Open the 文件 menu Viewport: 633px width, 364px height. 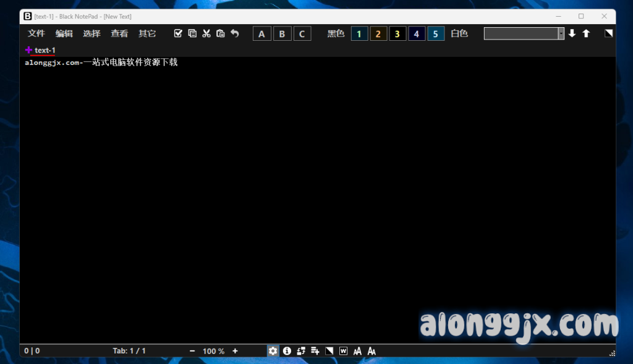36,33
